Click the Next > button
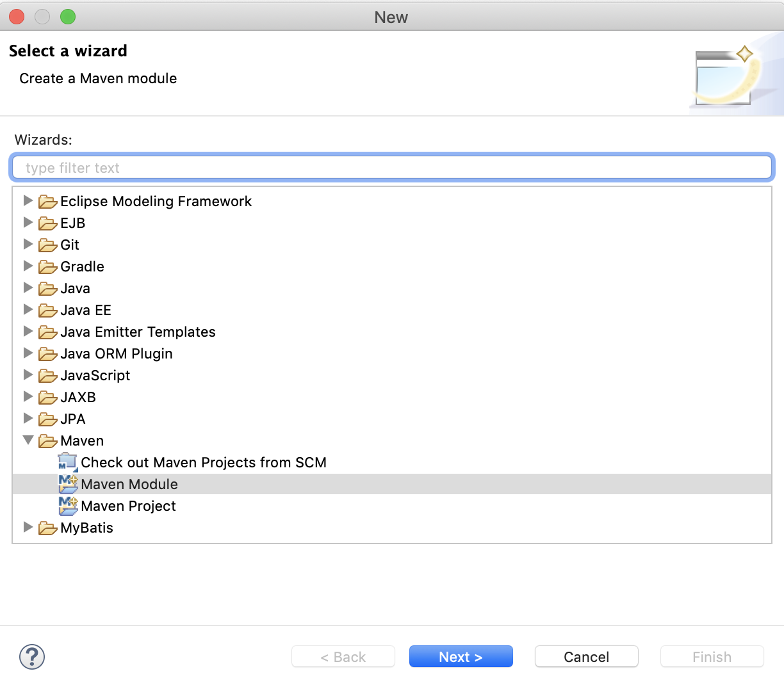 coord(461,657)
